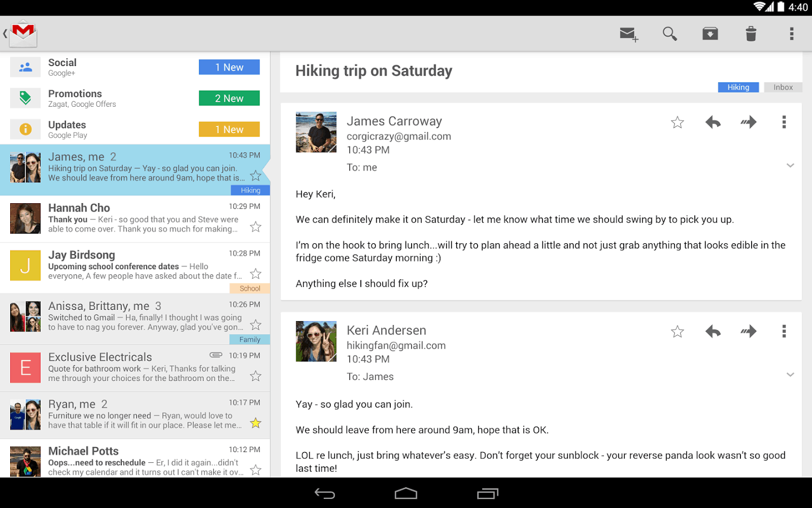Compose a new email
This screenshot has height=508, width=812.
(x=629, y=34)
